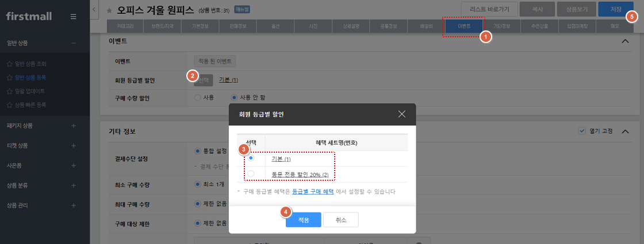The image size is (644, 244).
Task: Click the 리스트 바로가기 button
Action: (489, 9)
